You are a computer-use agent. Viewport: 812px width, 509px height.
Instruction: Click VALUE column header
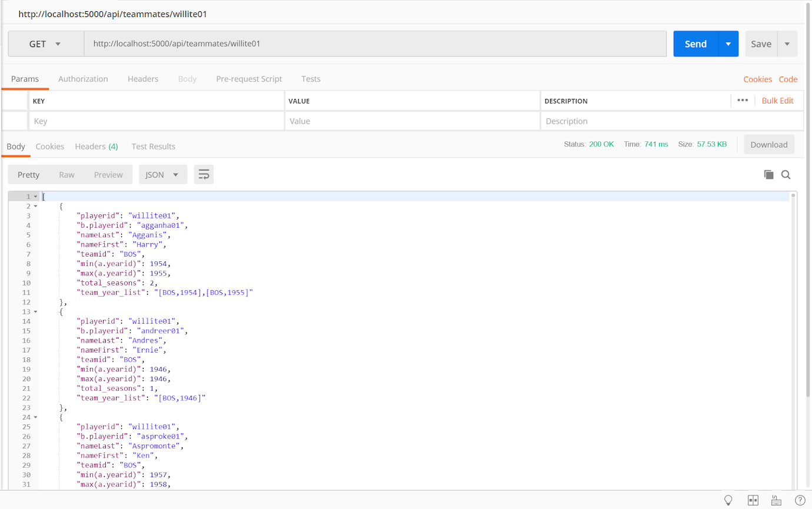pos(299,101)
